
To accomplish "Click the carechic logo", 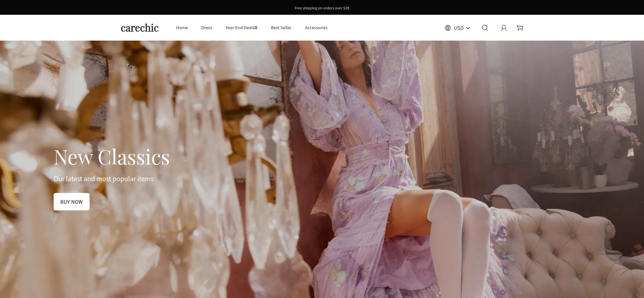I will tap(140, 28).
